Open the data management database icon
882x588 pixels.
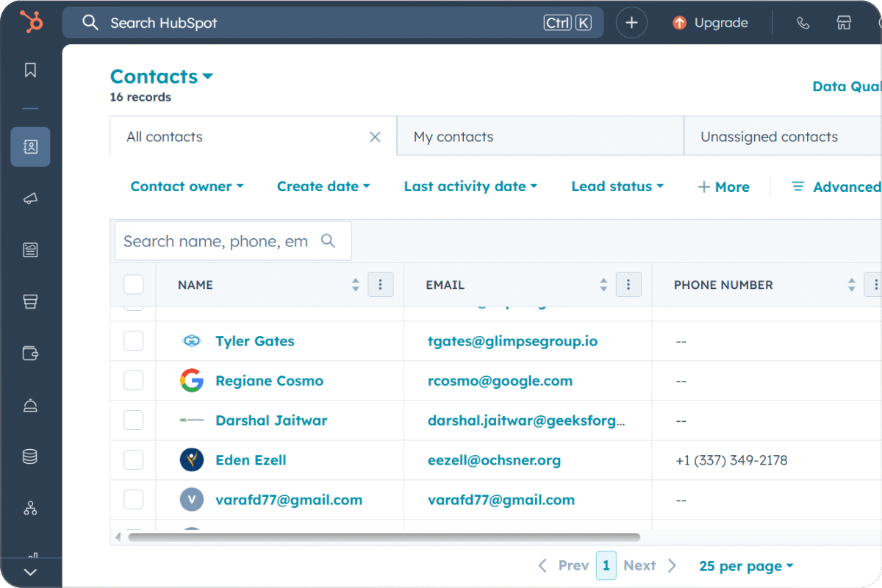click(x=30, y=456)
